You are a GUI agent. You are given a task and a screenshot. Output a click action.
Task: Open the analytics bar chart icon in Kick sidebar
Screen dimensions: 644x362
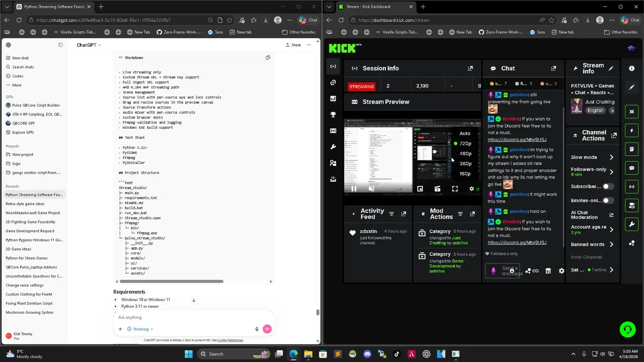click(333, 99)
